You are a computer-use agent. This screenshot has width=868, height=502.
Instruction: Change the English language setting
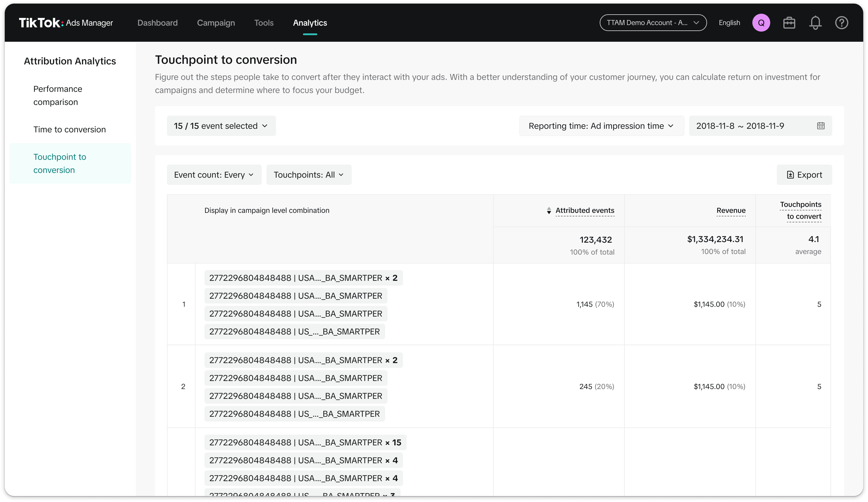729,23
